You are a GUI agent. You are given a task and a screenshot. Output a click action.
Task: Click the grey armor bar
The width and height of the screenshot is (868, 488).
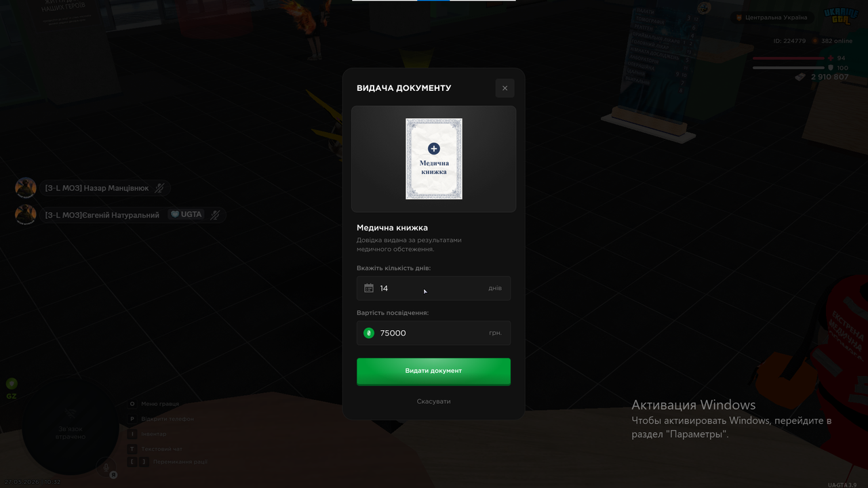pyautogui.click(x=789, y=68)
